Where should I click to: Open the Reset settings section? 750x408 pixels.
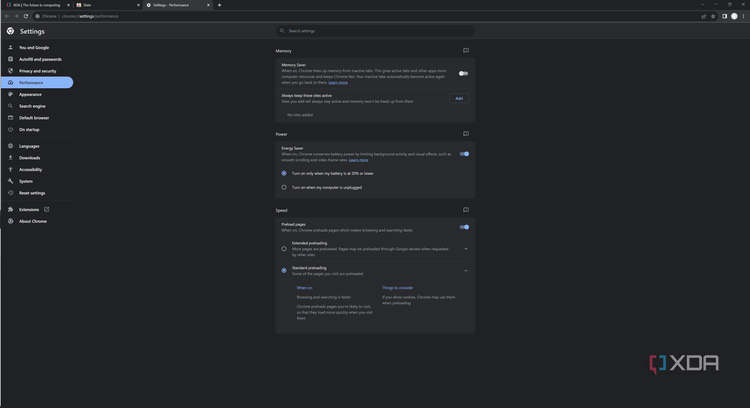[32, 193]
